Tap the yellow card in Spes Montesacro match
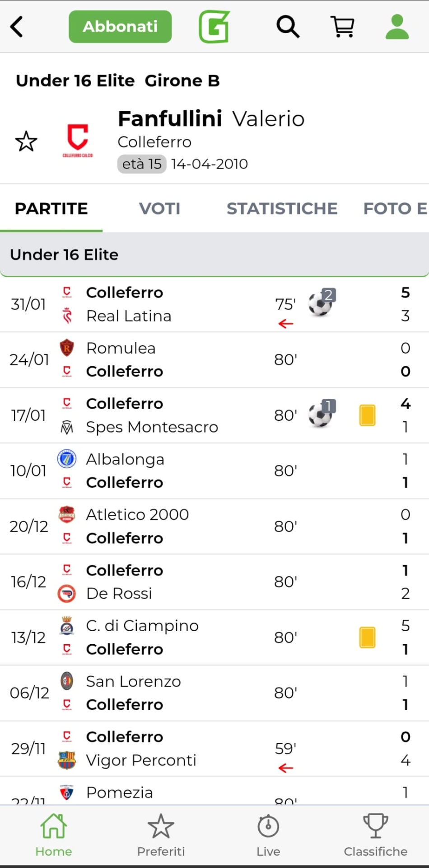Image resolution: width=429 pixels, height=868 pixels. pyautogui.click(x=367, y=415)
